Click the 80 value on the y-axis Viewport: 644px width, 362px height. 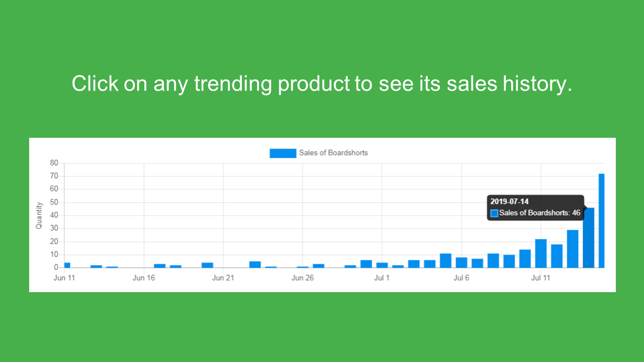(54, 163)
